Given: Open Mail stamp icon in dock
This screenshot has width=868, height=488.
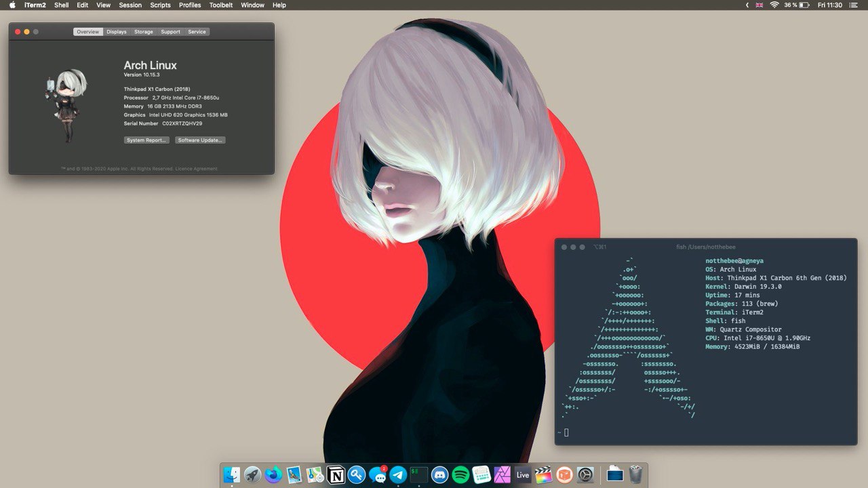Looking at the screenshot, I should (x=294, y=475).
